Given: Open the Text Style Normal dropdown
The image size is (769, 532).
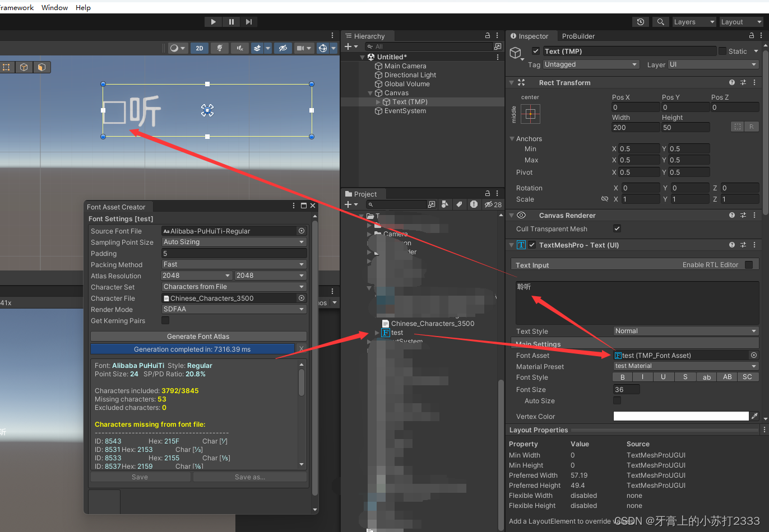Looking at the screenshot, I should 685,330.
